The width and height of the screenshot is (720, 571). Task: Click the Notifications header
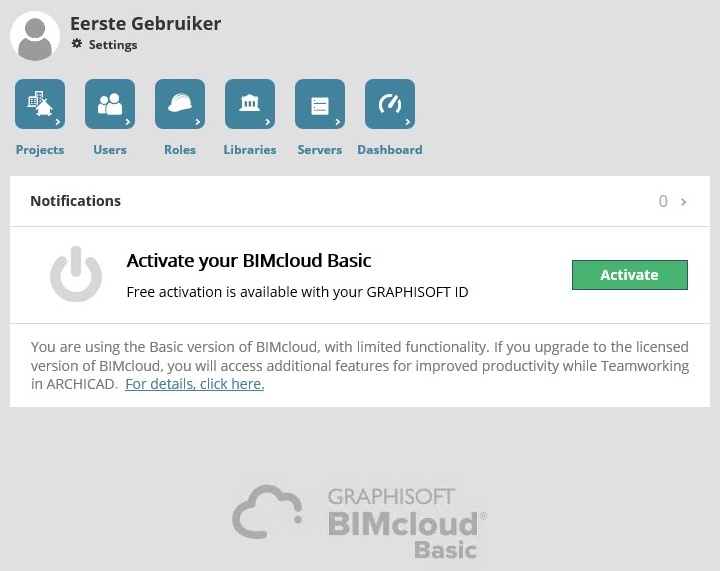click(76, 201)
